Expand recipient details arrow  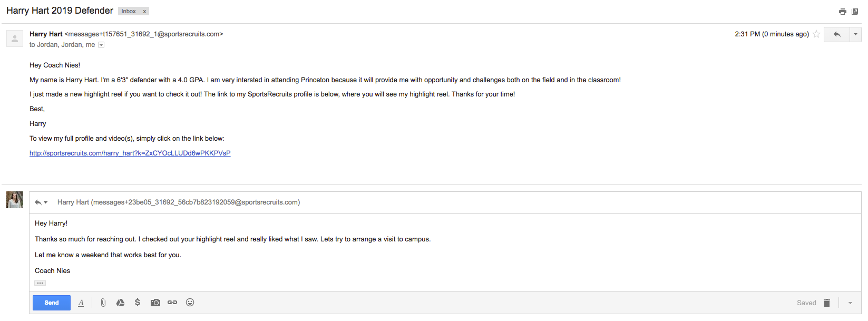(101, 45)
